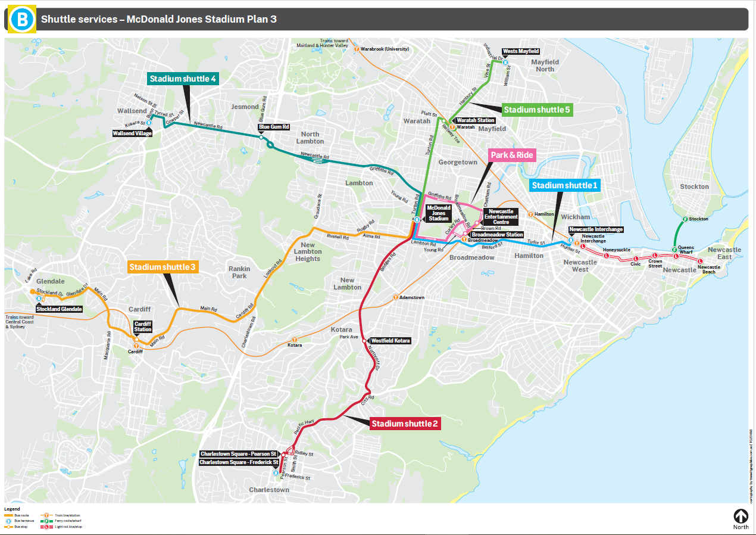Select the green Stadium shuttle 5 label
The width and height of the screenshot is (756, 535).
(x=537, y=110)
